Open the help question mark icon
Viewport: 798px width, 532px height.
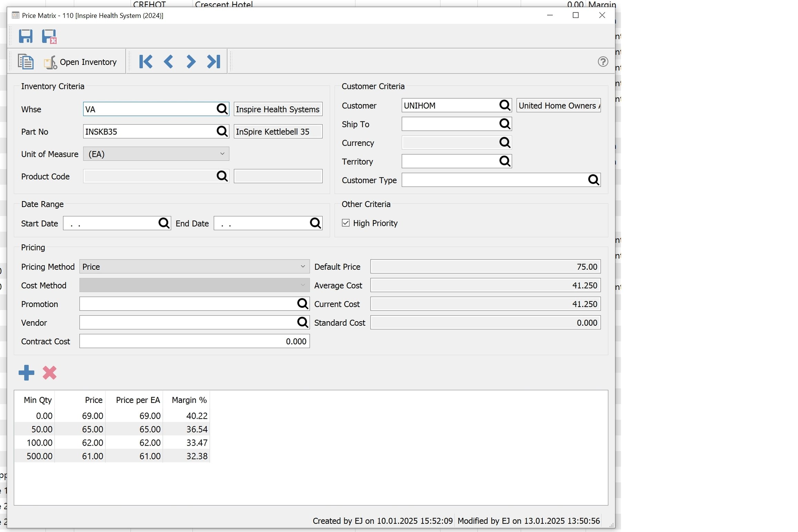(603, 62)
